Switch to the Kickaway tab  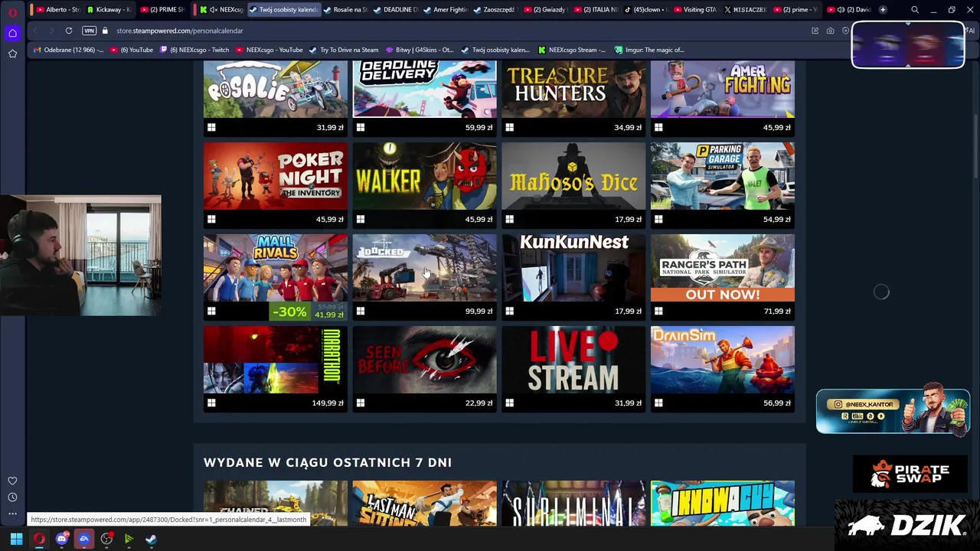109,10
